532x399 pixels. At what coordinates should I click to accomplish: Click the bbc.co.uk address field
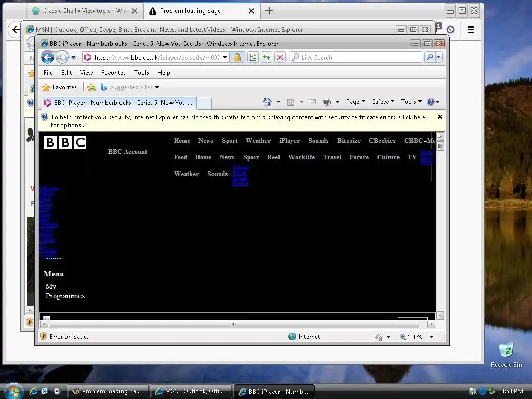click(157, 57)
